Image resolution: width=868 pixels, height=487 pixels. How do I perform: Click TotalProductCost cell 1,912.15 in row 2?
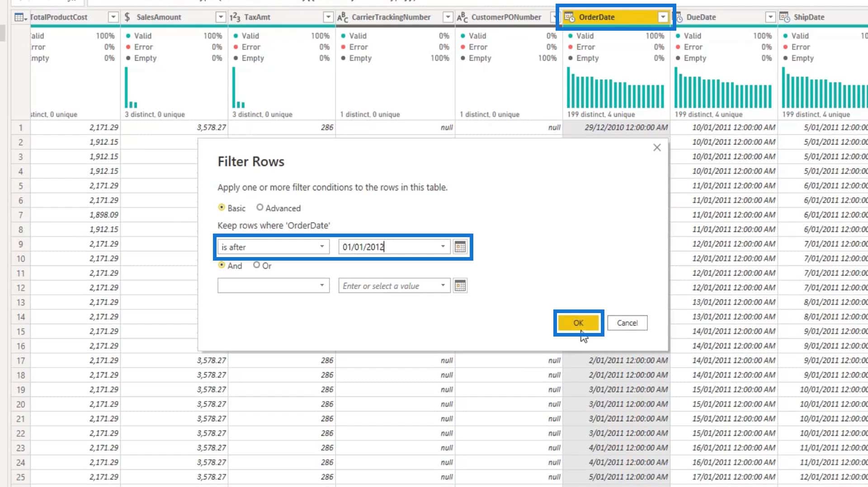point(75,142)
